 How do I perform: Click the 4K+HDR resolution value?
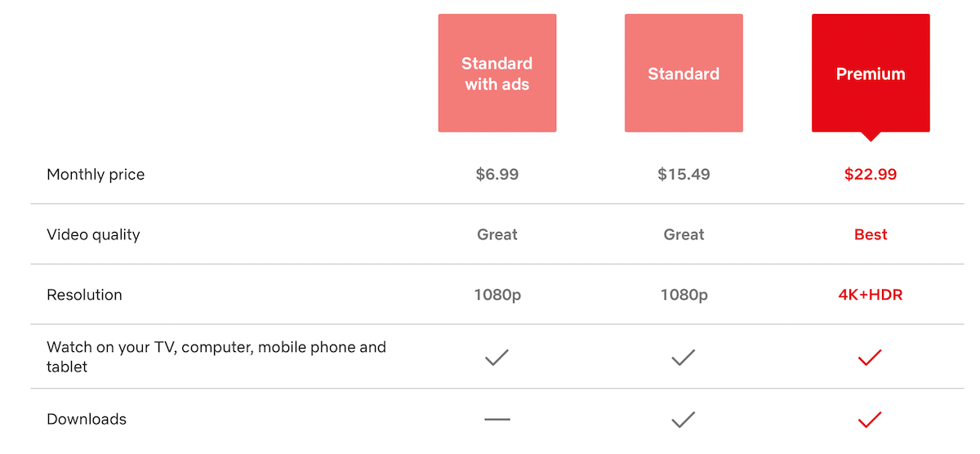(x=871, y=295)
